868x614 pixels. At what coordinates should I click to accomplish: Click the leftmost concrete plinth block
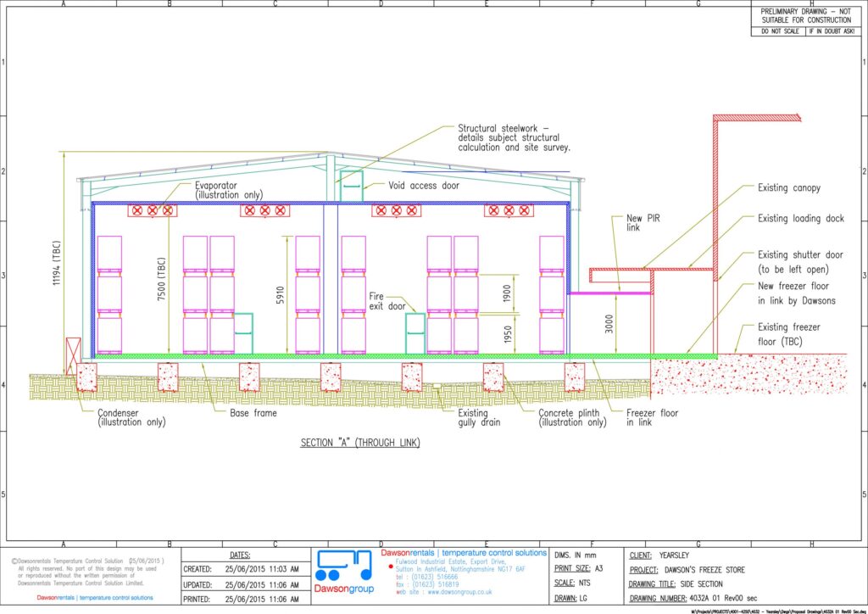(87, 377)
